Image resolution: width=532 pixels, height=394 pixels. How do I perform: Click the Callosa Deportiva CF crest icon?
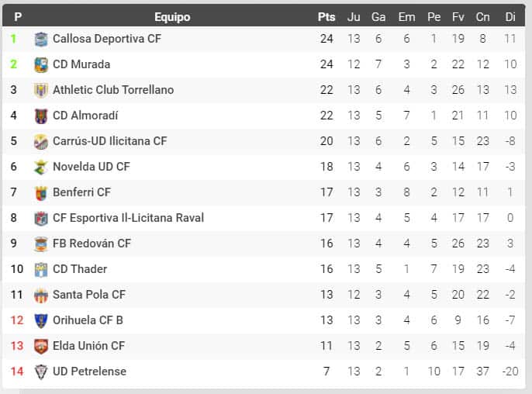tap(41, 39)
